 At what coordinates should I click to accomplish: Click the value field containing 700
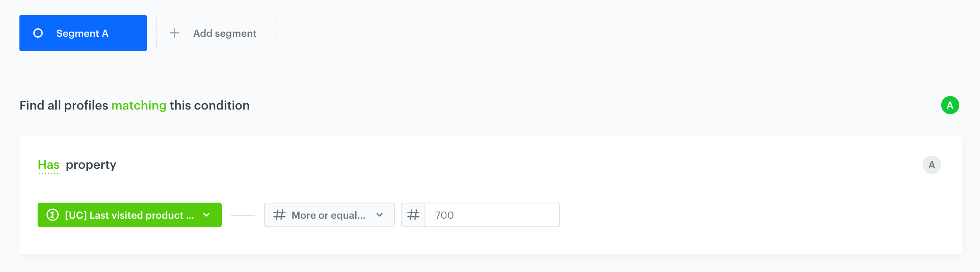click(492, 215)
